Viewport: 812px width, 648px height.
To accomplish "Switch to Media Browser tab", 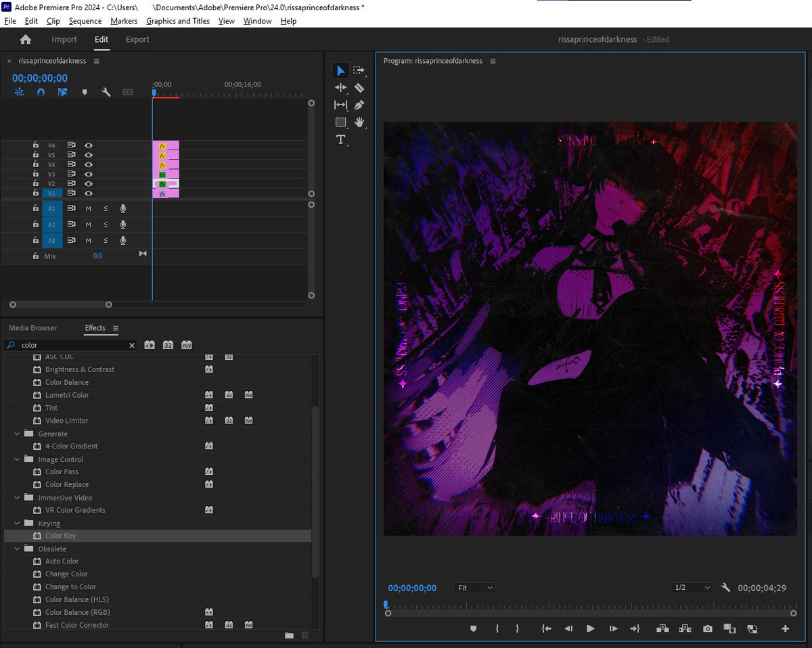I will 33,328.
